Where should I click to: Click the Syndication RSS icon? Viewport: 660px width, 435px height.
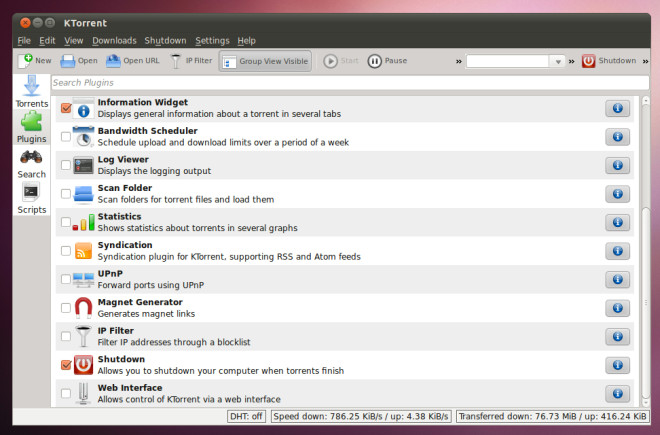(x=83, y=251)
